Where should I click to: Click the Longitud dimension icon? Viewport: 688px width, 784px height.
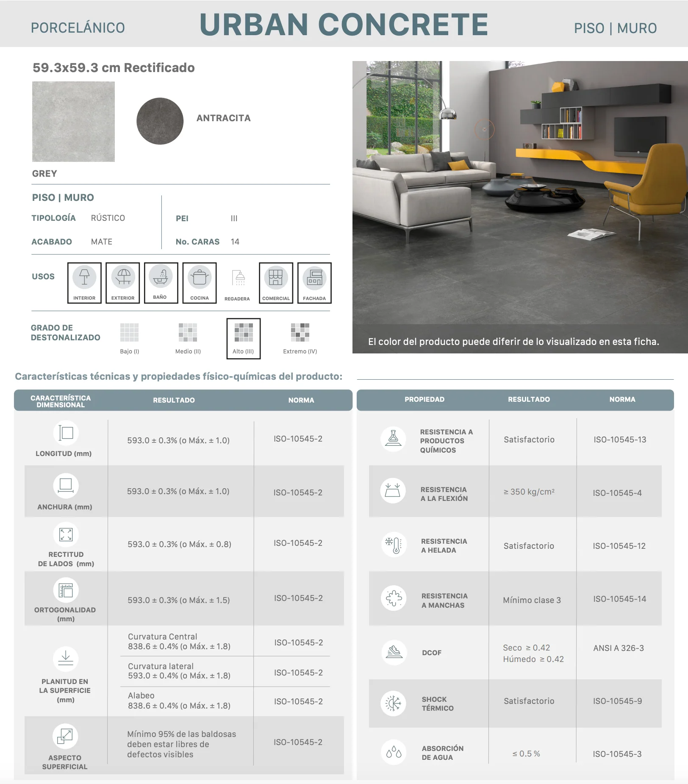[x=66, y=433]
